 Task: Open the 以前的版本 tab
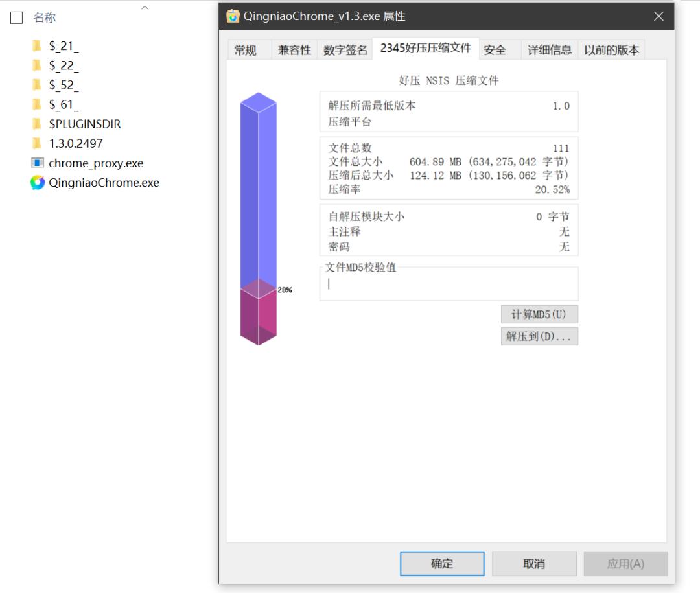tap(612, 49)
